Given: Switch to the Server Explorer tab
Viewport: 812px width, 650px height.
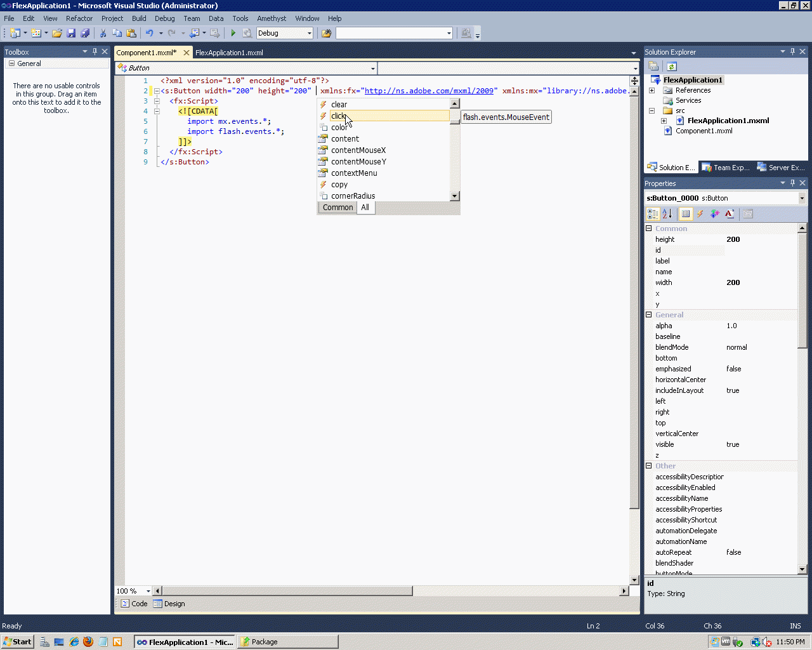Looking at the screenshot, I should [781, 168].
